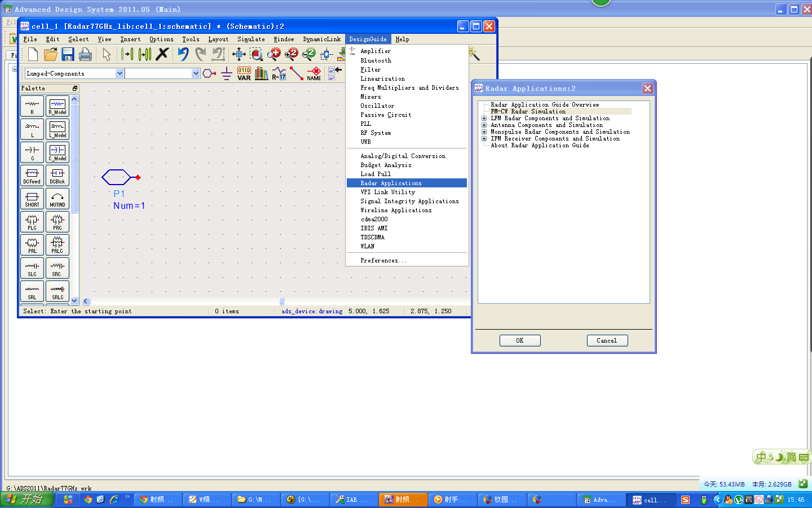This screenshot has width=812, height=508.
Task: Click the Windows Start button
Action: pos(27,500)
